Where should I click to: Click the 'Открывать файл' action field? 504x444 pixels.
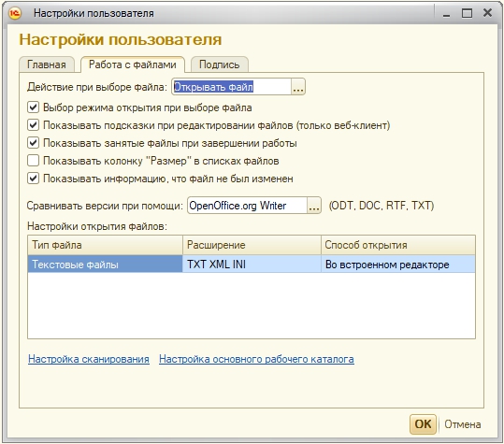(232, 87)
